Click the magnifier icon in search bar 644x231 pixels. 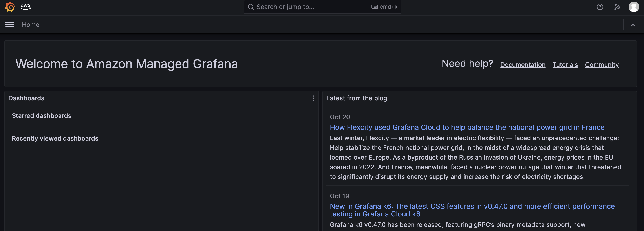point(251,7)
